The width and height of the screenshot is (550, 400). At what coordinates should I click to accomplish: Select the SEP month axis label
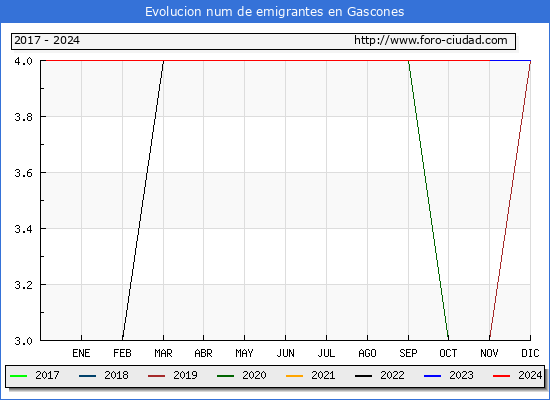408,353
